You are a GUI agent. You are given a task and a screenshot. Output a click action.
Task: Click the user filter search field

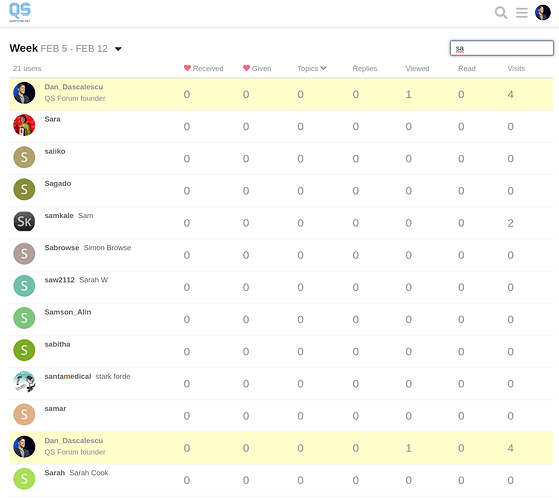click(x=502, y=48)
